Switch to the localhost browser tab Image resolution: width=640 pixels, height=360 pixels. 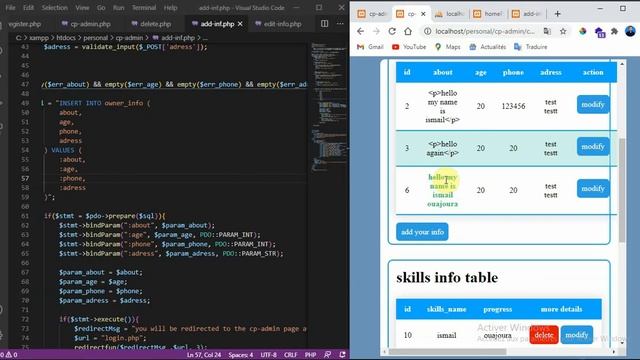click(x=449, y=14)
